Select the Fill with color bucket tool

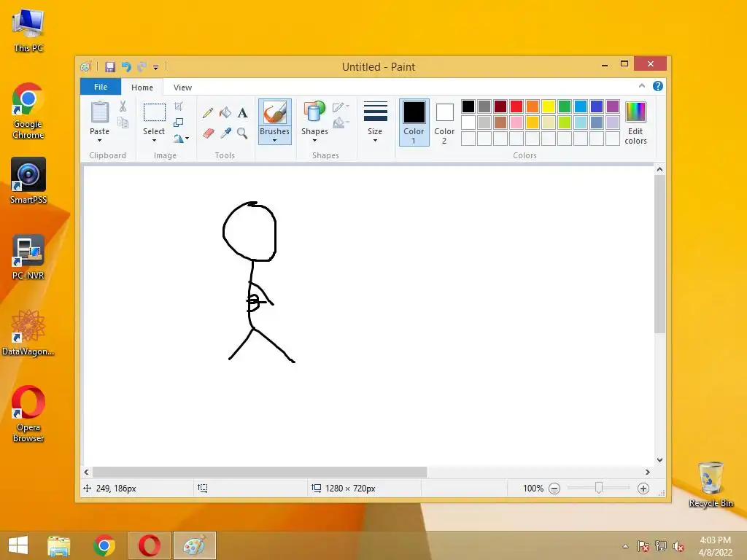[x=225, y=113]
